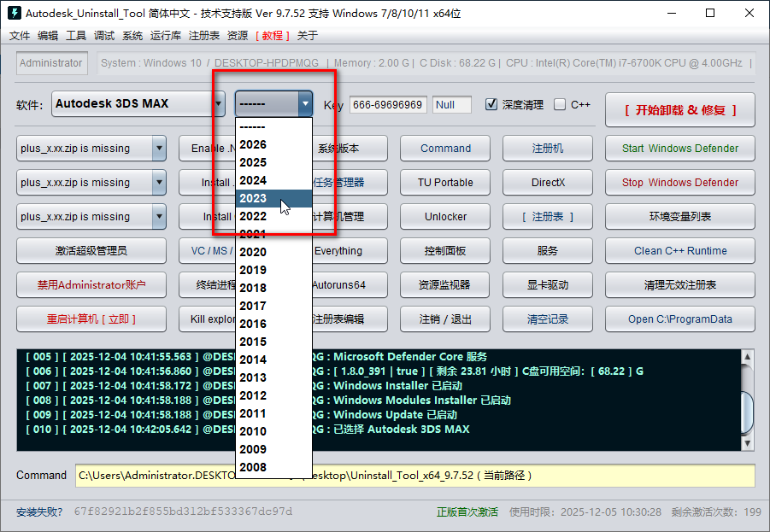Open the 工具 menu

pos(76,35)
